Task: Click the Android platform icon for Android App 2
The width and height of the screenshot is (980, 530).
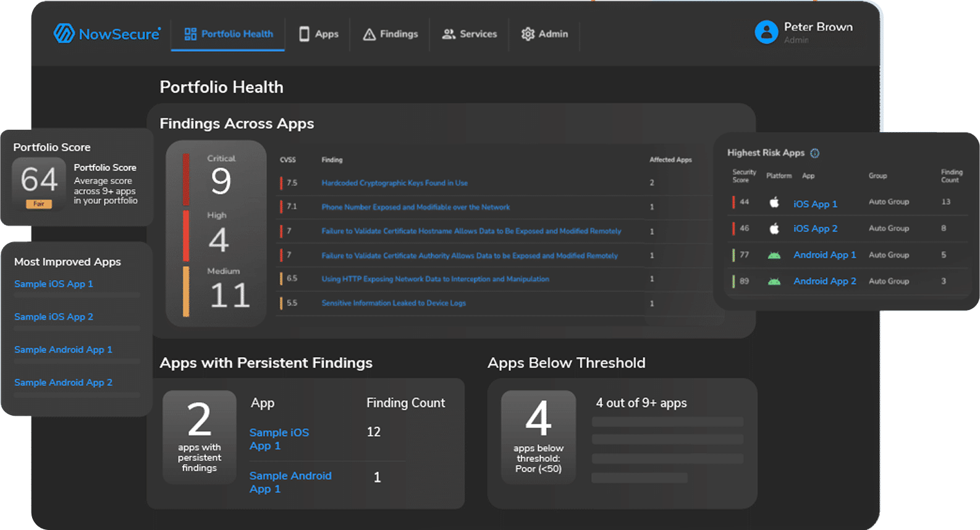Action: (x=774, y=282)
